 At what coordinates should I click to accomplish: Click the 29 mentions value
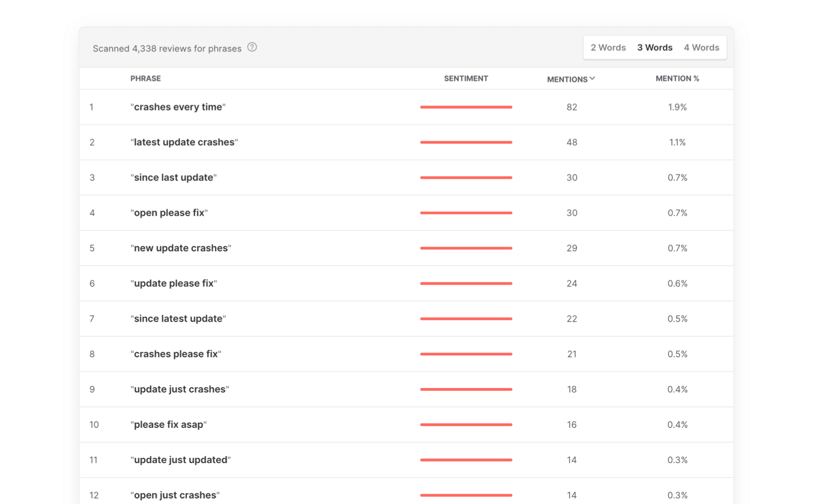point(572,248)
